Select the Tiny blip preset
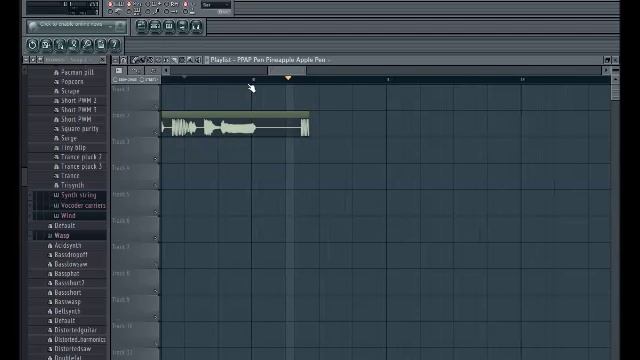Image resolution: width=640 pixels, height=360 pixels. point(73,148)
